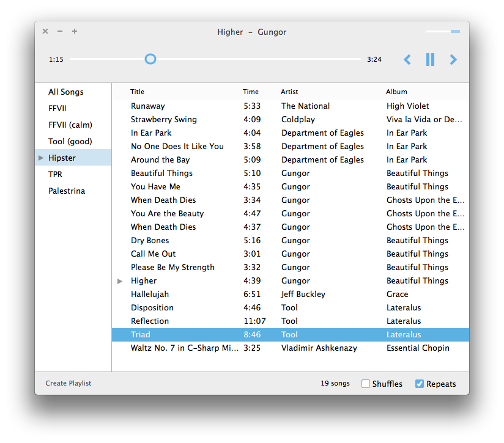Image resolution: width=504 pixels, height=443 pixels.
Task: Select the song Call Me Out
Action: (x=291, y=254)
